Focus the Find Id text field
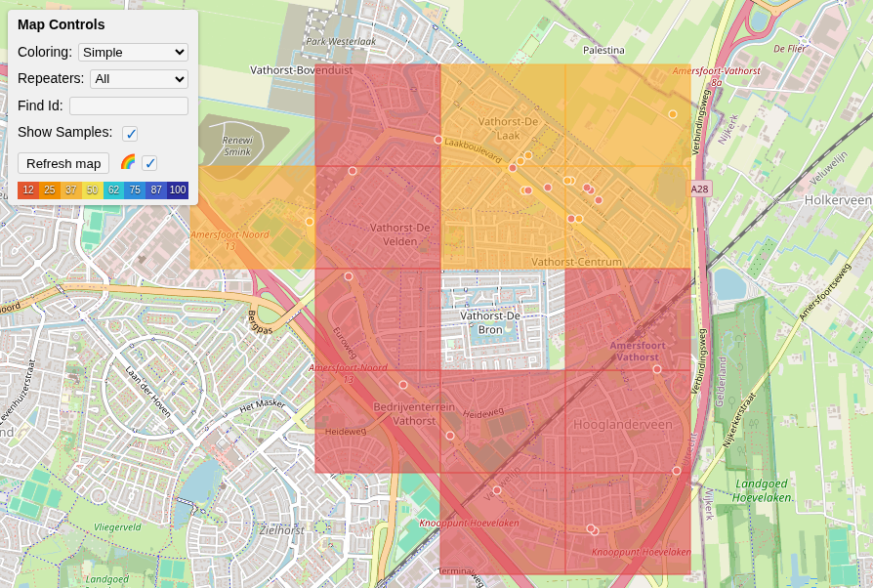 point(129,105)
